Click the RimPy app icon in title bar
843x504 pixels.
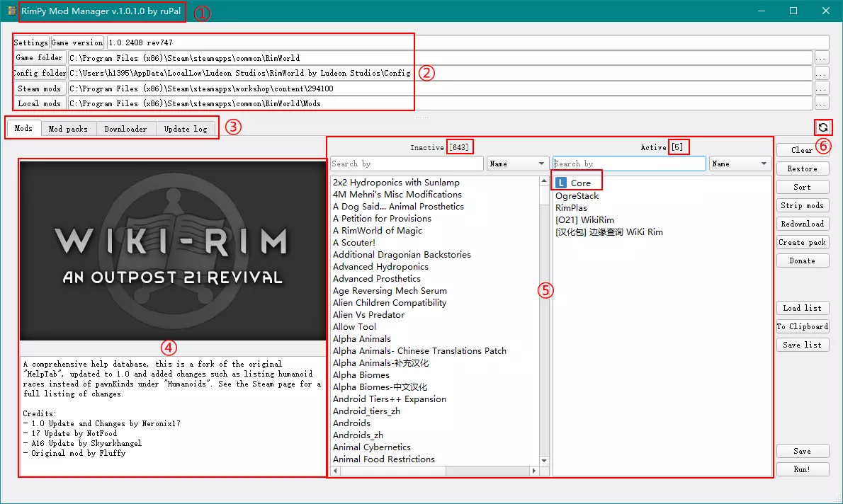pos(12,11)
